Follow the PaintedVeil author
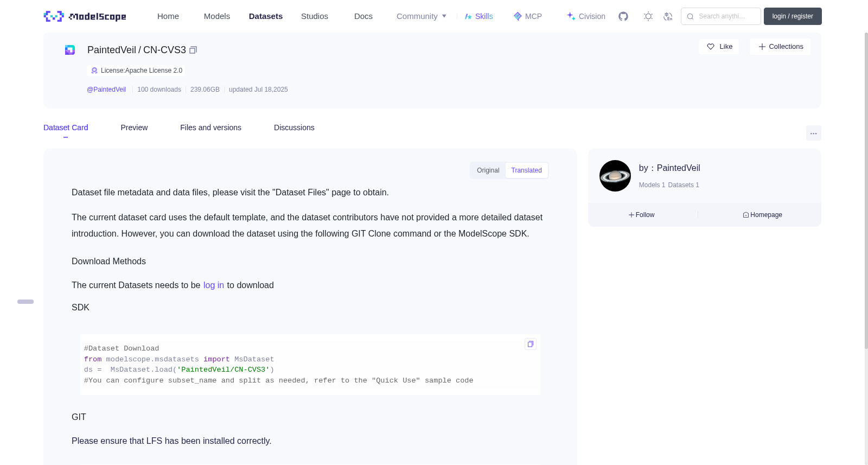The image size is (868, 465). (x=642, y=215)
